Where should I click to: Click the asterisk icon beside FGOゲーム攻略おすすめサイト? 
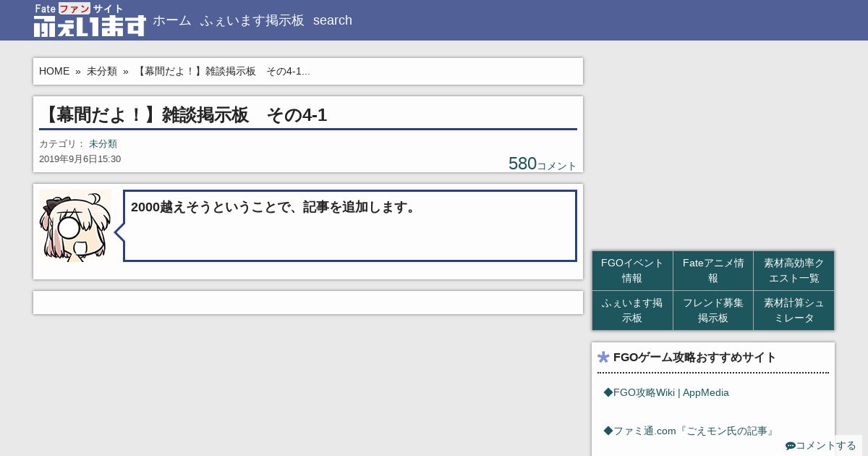(x=604, y=357)
